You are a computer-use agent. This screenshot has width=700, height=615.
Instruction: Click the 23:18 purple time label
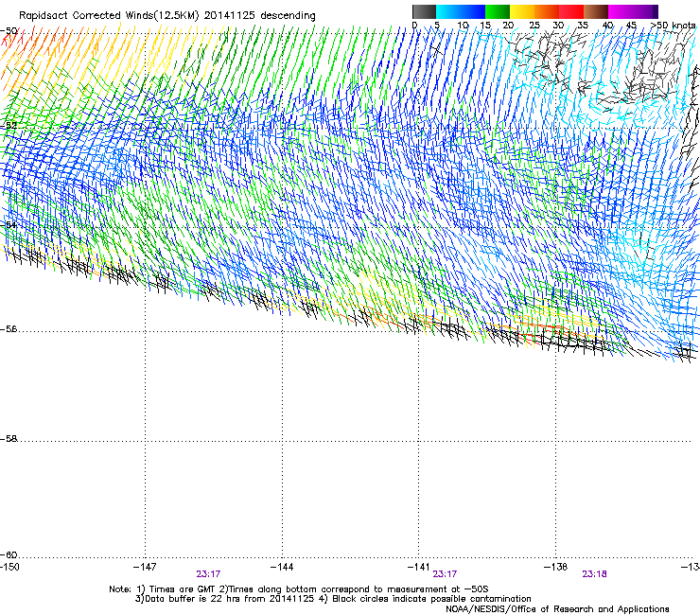[594, 574]
